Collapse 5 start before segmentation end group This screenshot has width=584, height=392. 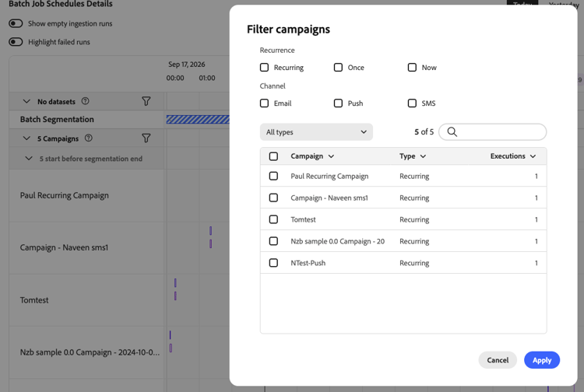tap(29, 159)
